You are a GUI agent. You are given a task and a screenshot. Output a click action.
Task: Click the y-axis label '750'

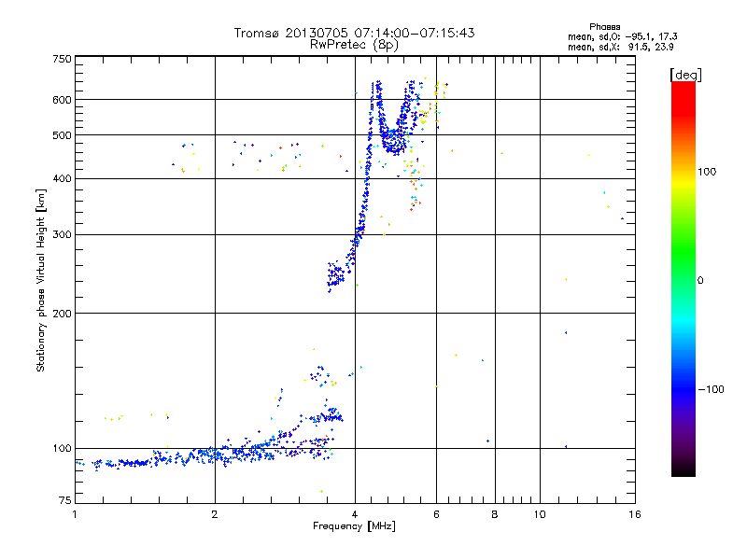pyautogui.click(x=62, y=59)
